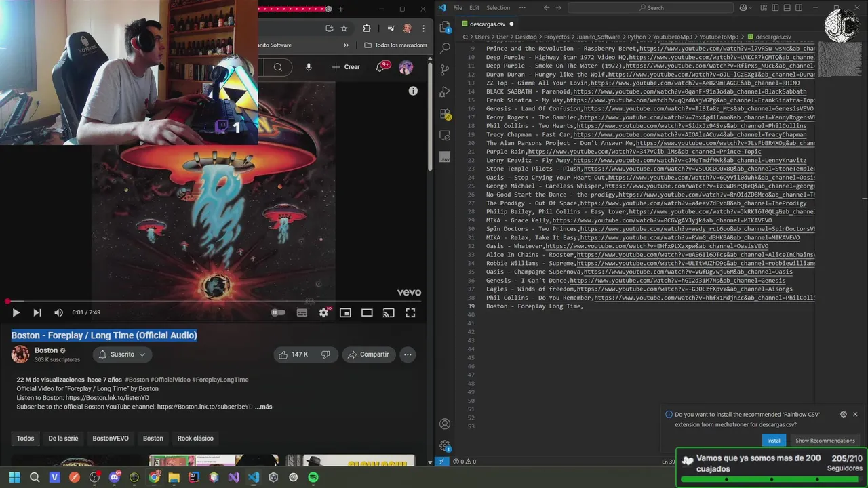
Task: Open YouTube notifications bell
Action: pos(380,67)
